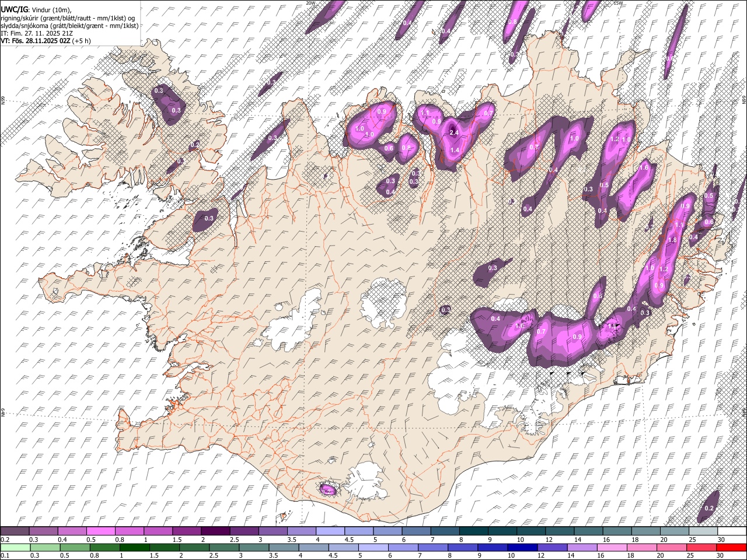Screen dimensions: 747x560
Task: Click the light pink 16 swatch in lower legend row
Action: (x=611, y=547)
